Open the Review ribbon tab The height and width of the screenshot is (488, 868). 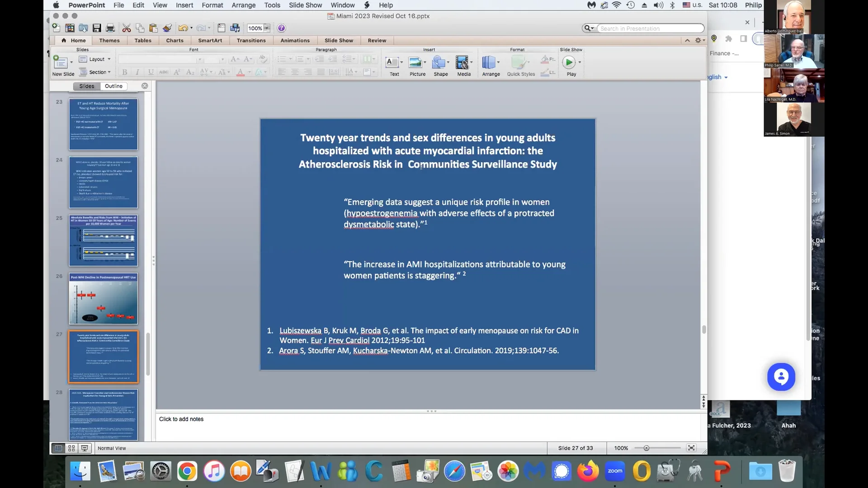point(377,40)
